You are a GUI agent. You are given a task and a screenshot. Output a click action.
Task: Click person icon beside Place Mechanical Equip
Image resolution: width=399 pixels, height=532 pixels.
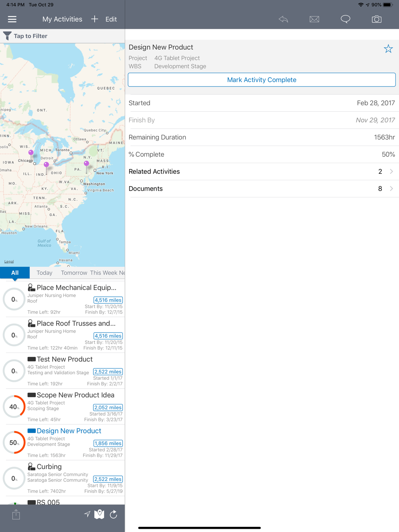coord(32,287)
